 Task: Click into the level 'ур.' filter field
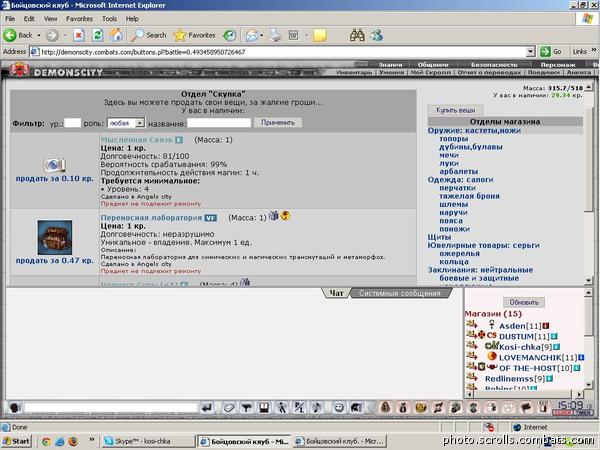click(x=72, y=123)
